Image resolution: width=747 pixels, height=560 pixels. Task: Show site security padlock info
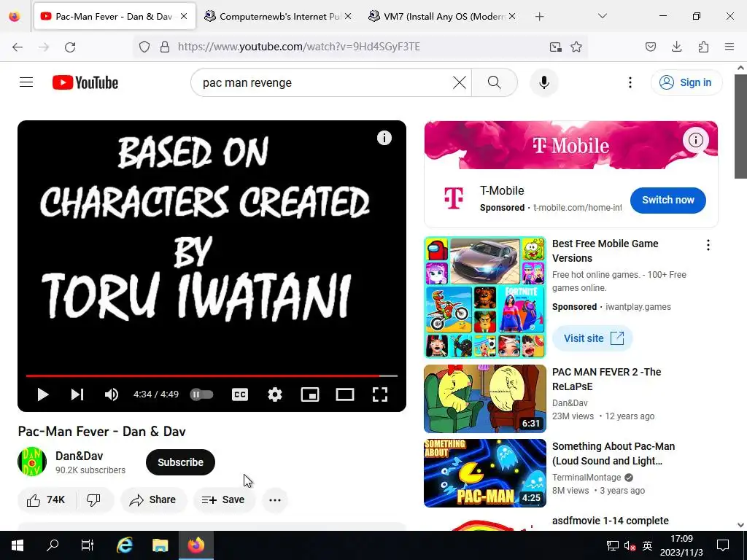(165, 47)
